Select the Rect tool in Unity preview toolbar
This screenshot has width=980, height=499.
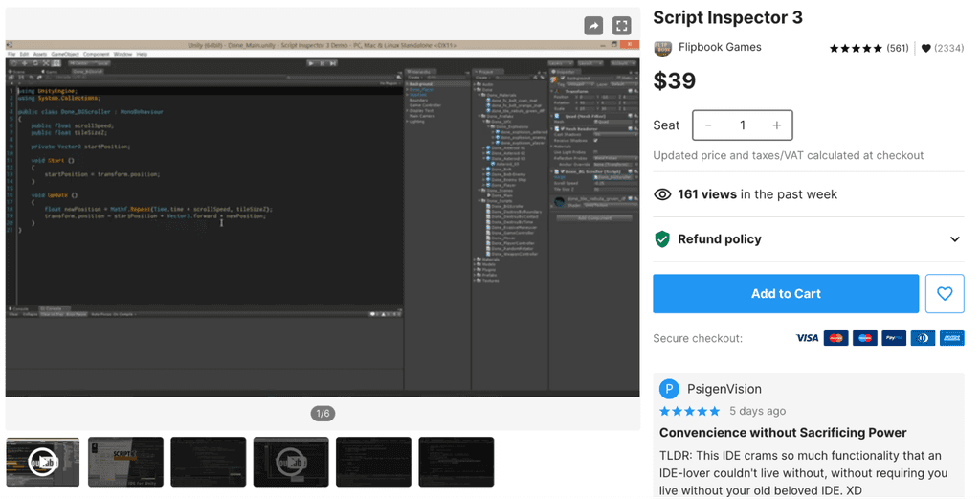point(56,63)
